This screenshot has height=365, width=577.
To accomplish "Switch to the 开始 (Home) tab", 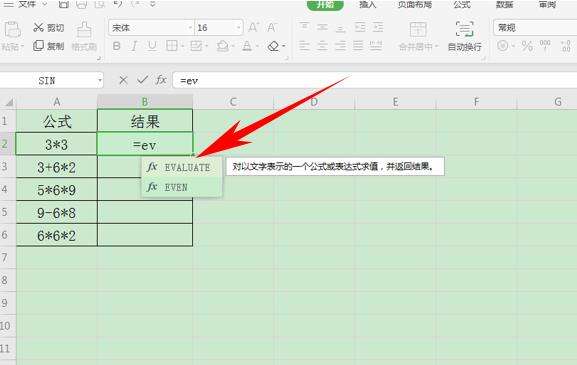I will click(325, 5).
